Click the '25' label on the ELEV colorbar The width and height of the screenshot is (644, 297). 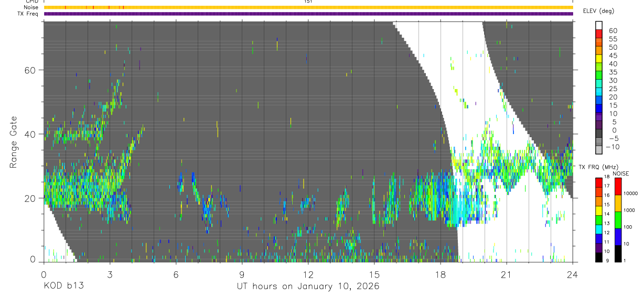point(612,89)
